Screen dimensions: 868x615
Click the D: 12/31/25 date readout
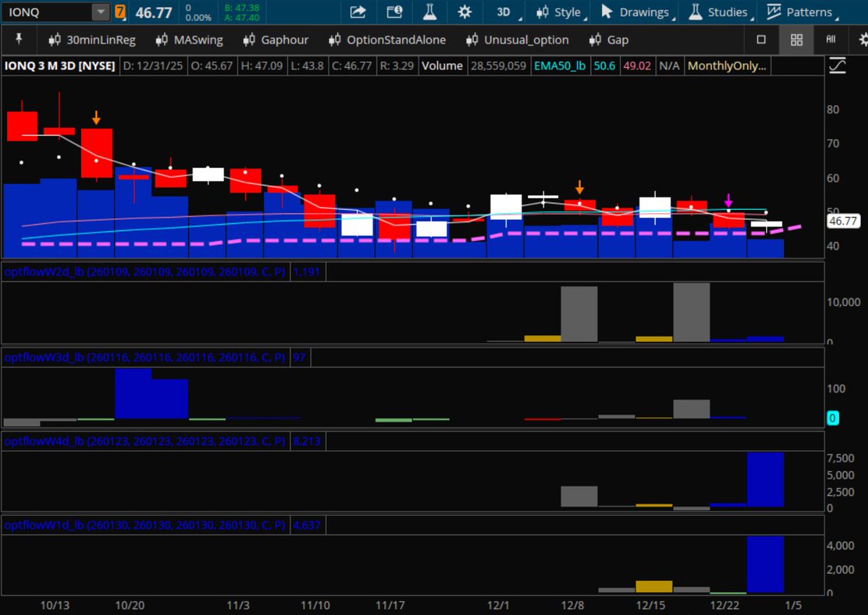click(153, 66)
